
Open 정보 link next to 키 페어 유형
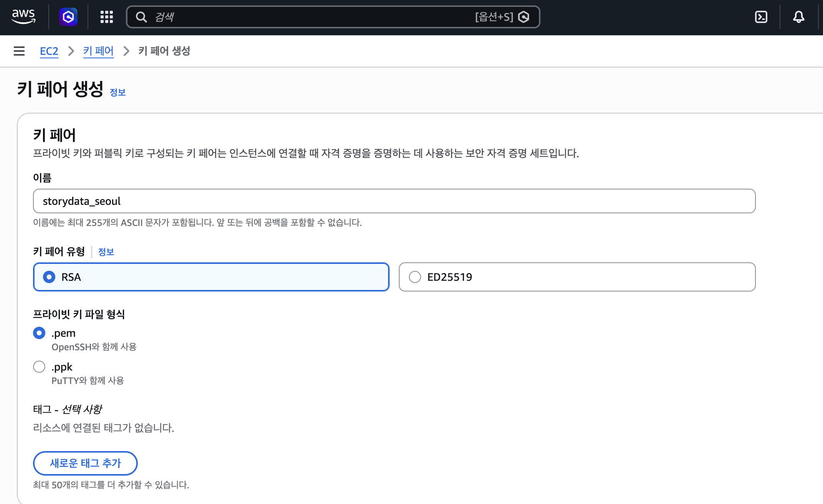click(x=106, y=252)
